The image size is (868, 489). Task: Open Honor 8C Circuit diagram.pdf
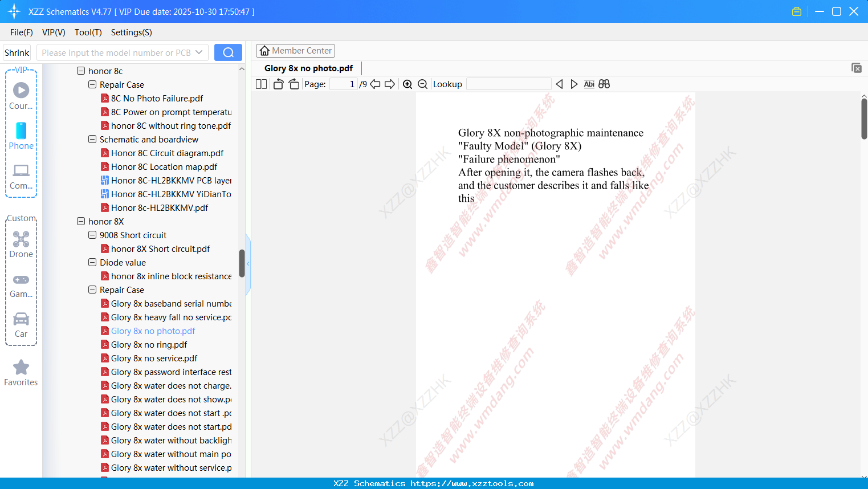point(162,153)
